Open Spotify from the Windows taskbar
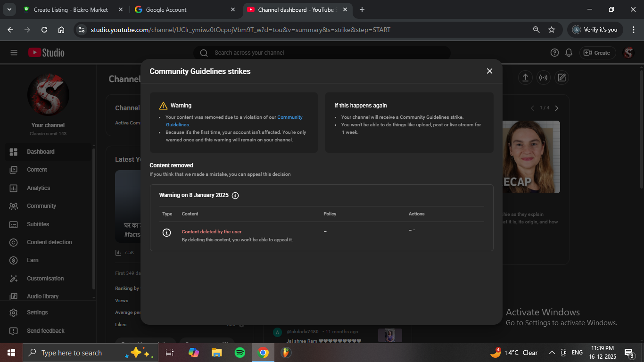644x362 pixels. click(239, 353)
